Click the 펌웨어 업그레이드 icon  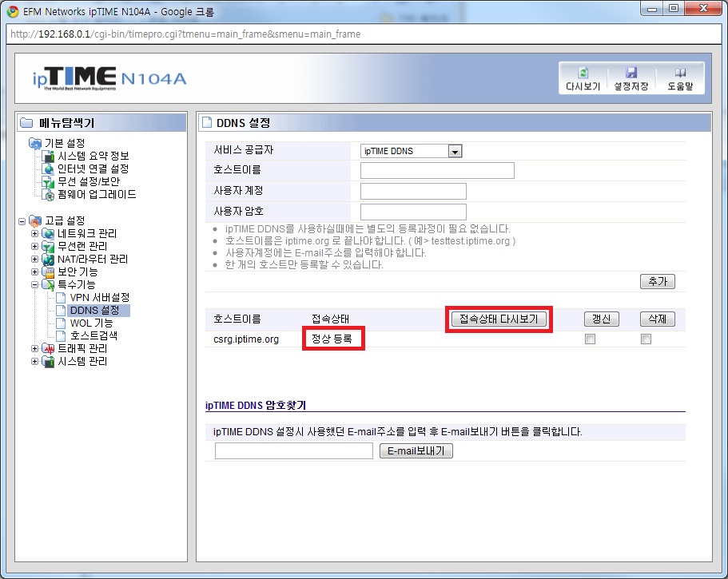click(48, 194)
